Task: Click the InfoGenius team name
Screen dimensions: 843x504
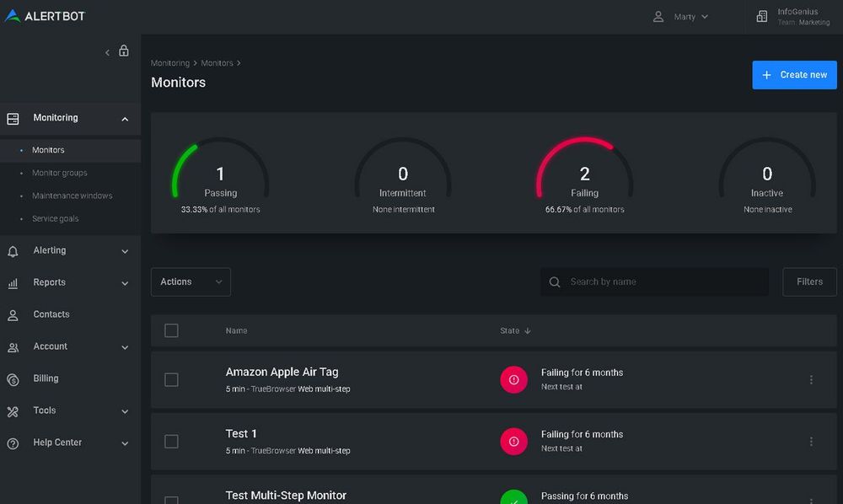Action: pyautogui.click(x=797, y=12)
